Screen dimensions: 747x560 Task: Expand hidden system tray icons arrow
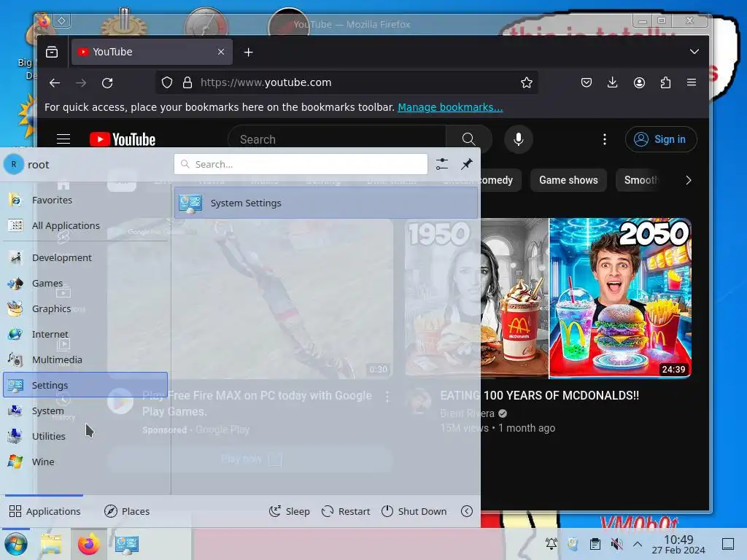pyautogui.click(x=638, y=544)
